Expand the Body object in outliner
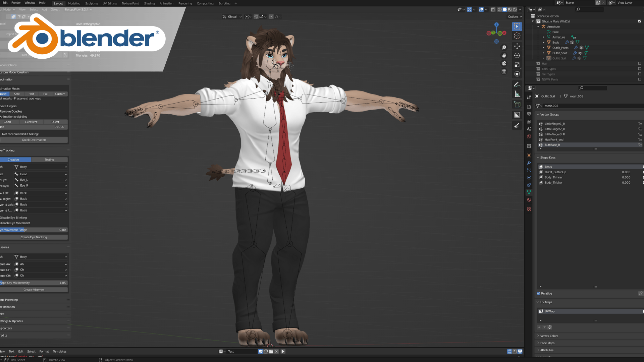Viewport: 644px width, 362px height. [543, 43]
